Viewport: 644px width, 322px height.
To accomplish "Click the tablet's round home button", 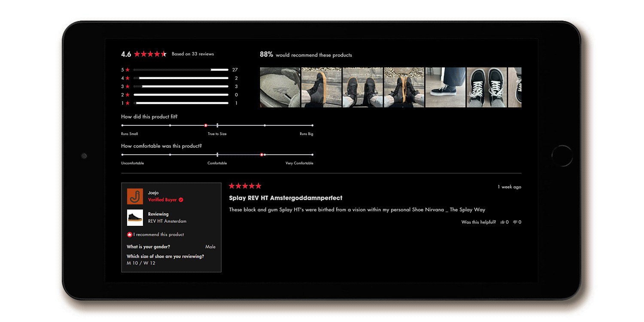I will pos(562,156).
